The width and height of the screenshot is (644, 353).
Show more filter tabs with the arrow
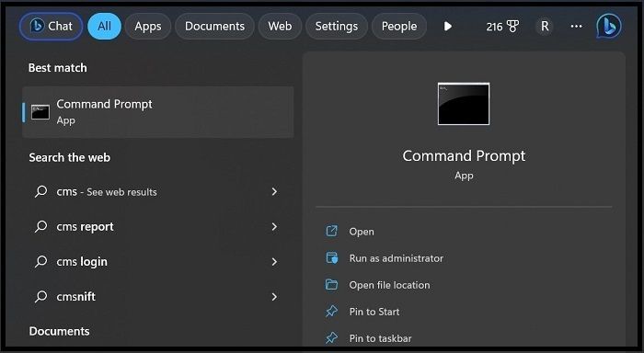click(448, 27)
